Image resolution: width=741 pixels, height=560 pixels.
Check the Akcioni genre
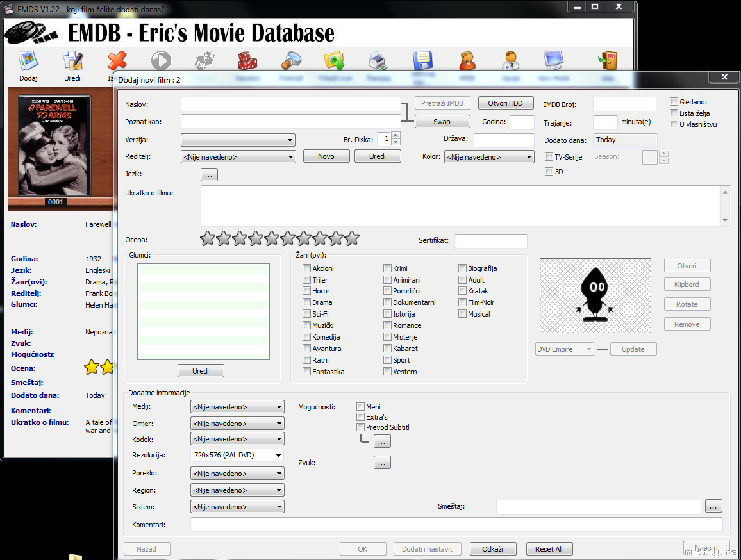click(x=306, y=268)
